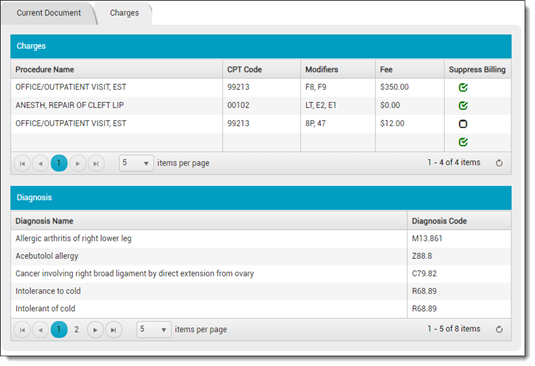Go to previous page in Diagnosis pager
535x366 pixels.
(41, 330)
